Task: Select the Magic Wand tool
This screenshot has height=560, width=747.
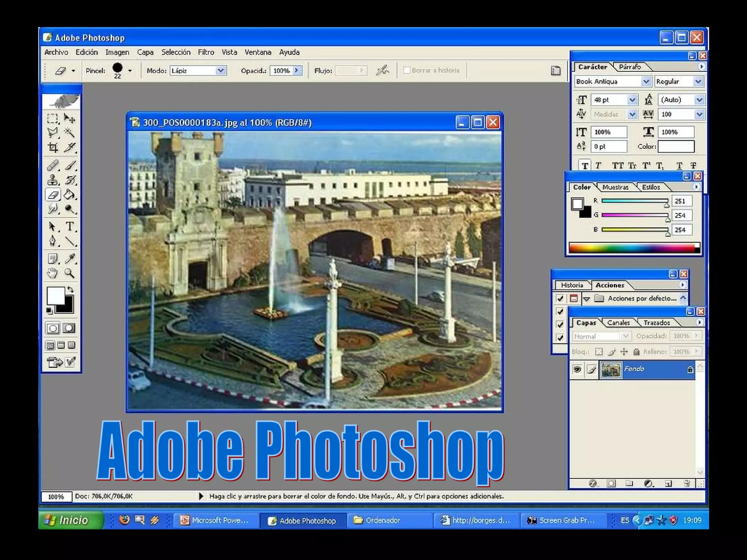Action: [69, 133]
